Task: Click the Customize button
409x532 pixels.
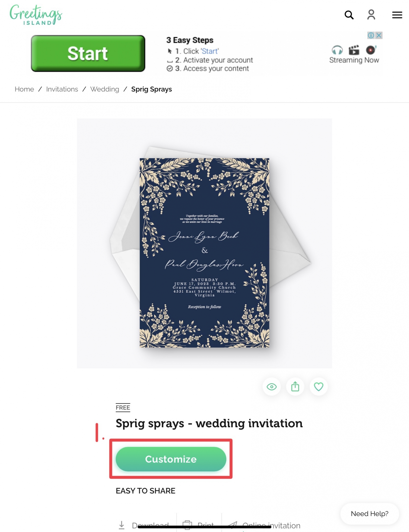Action: 171,459
